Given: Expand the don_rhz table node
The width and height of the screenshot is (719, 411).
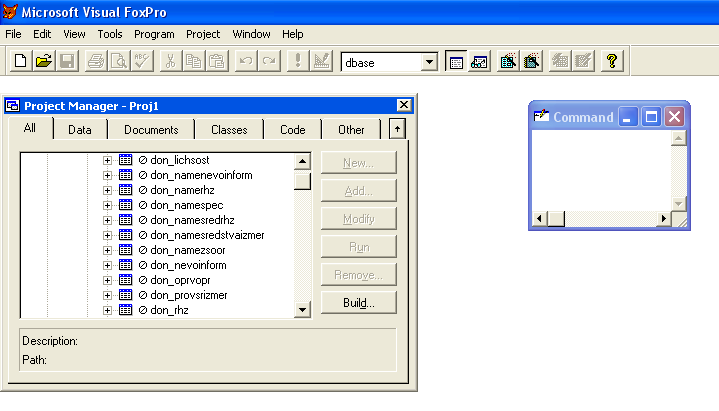Looking at the screenshot, I should 108,310.
